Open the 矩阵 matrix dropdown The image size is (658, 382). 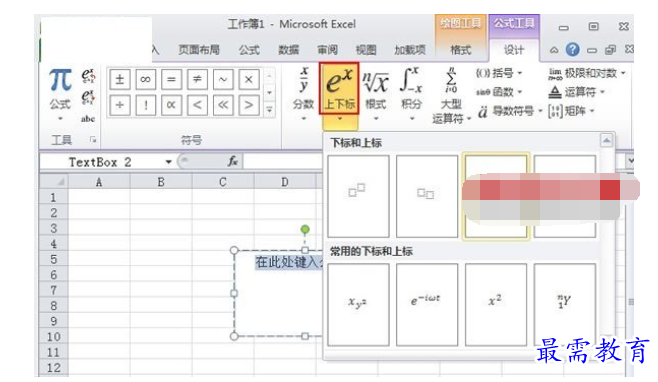[572, 111]
